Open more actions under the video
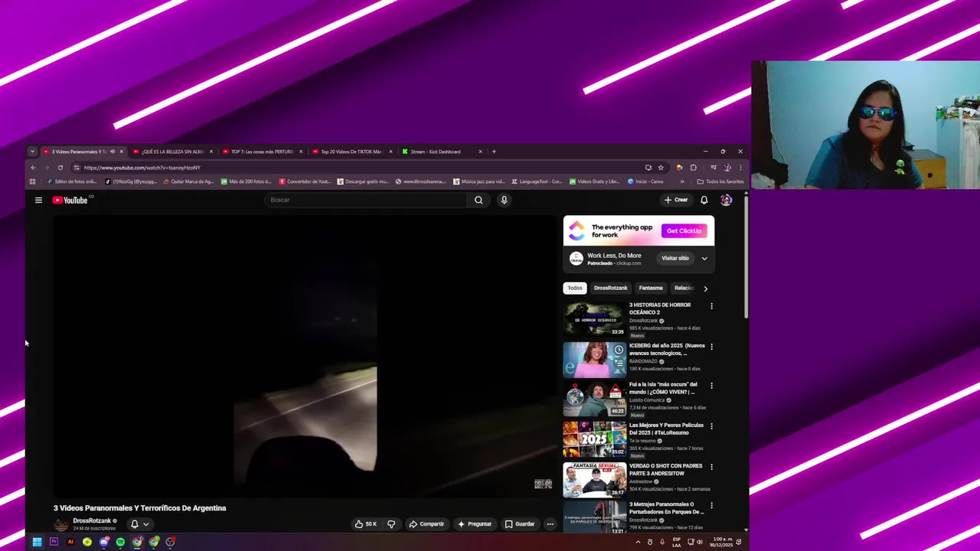The width and height of the screenshot is (980, 551). [x=550, y=524]
